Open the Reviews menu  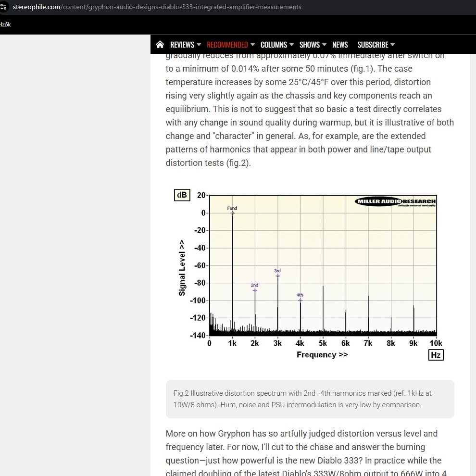[x=182, y=45]
